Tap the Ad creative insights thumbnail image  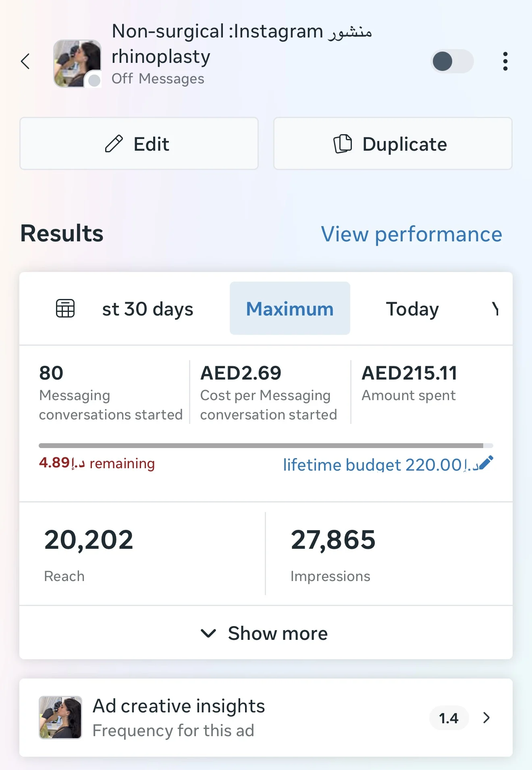60,717
